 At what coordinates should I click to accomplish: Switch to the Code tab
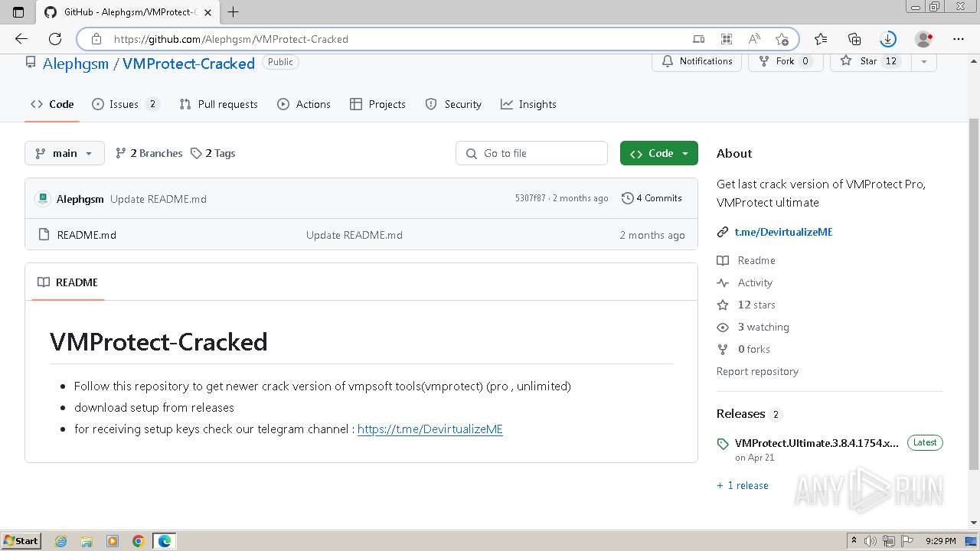(52, 104)
